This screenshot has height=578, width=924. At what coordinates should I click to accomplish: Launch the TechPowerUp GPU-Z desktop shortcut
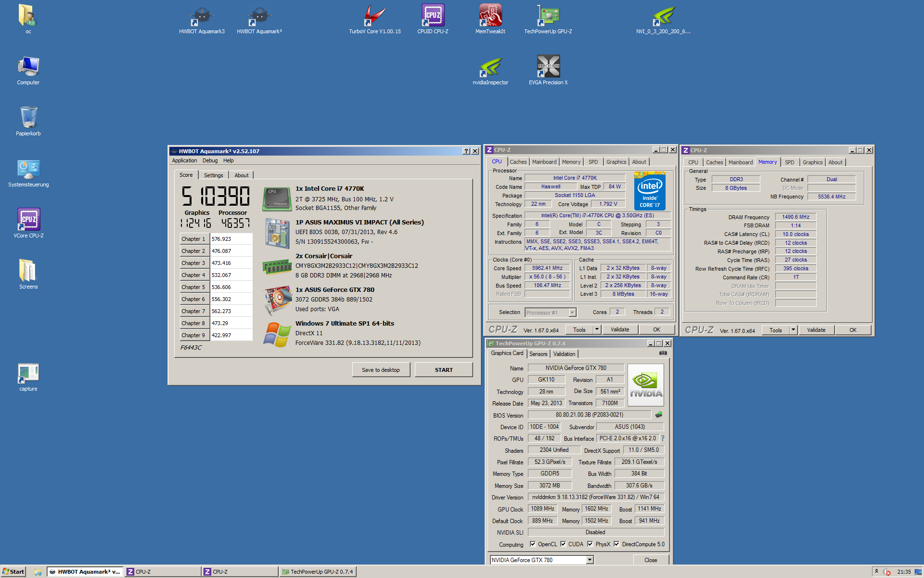(548, 19)
